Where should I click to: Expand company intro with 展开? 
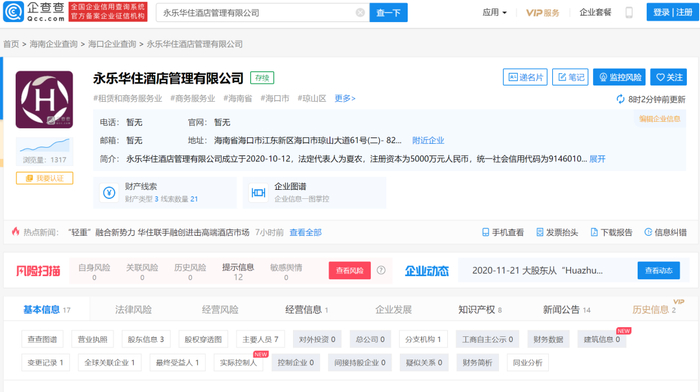[597, 159]
